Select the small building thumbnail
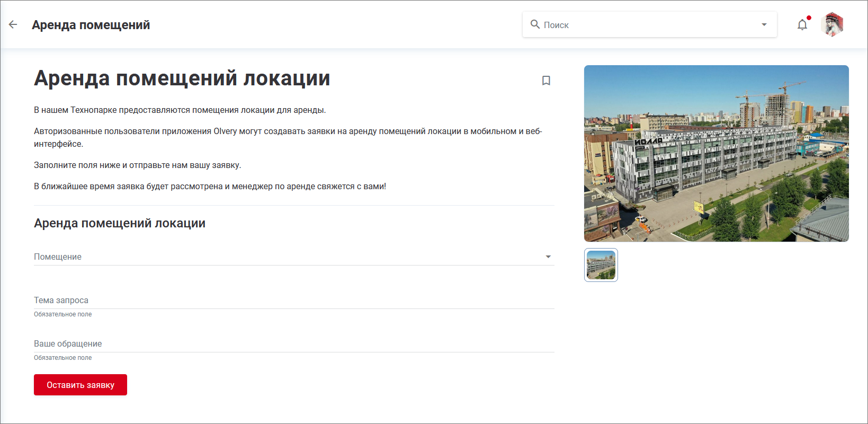The image size is (868, 424). [x=601, y=265]
